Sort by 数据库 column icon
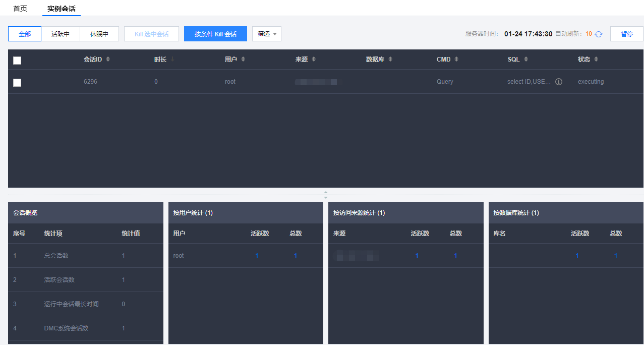This screenshot has width=644, height=345. [390, 60]
